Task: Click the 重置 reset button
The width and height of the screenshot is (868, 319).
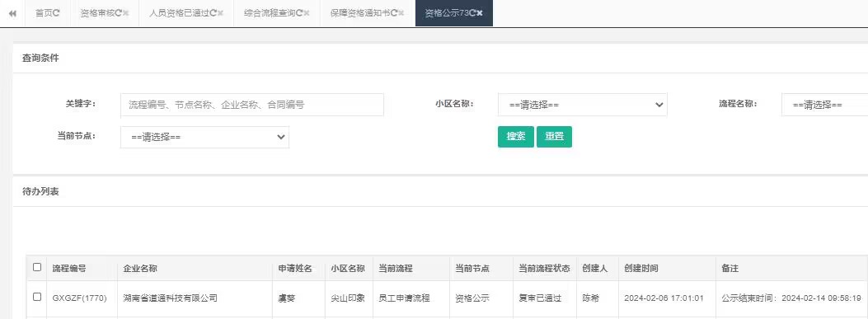Action: [x=554, y=137]
